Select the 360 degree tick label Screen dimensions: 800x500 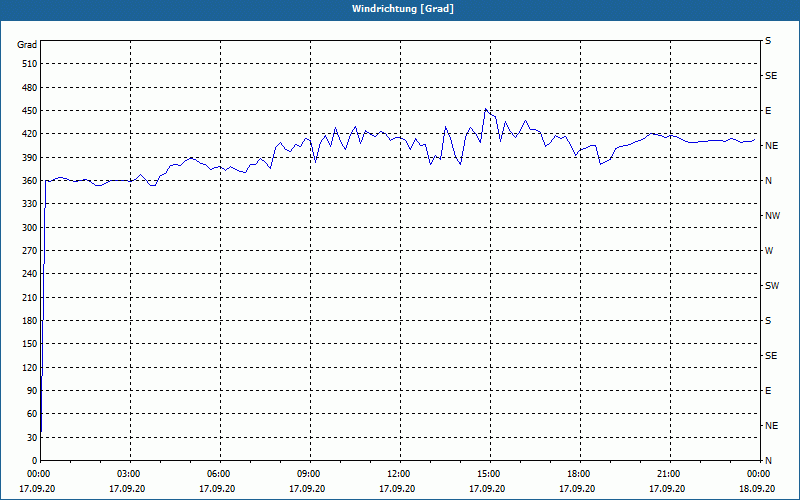pos(30,181)
